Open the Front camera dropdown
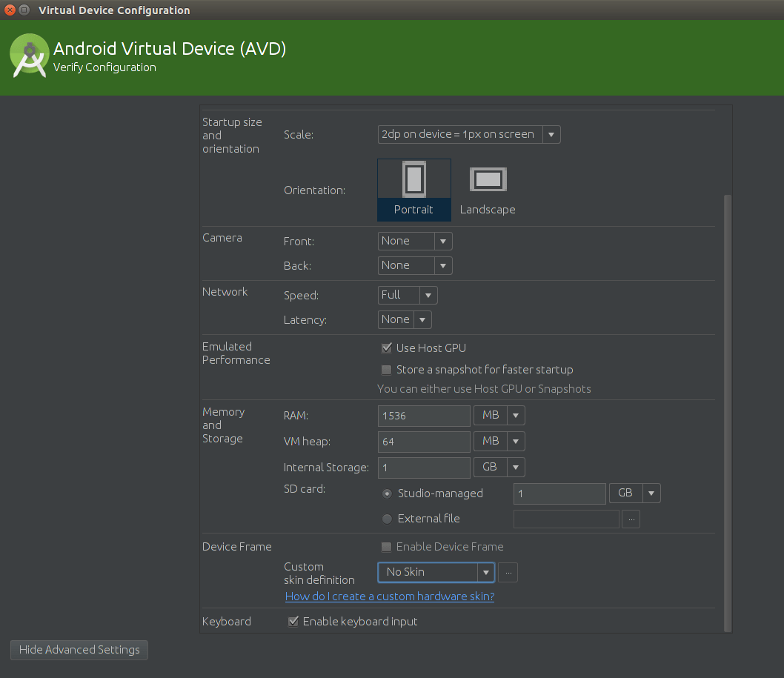 point(415,241)
